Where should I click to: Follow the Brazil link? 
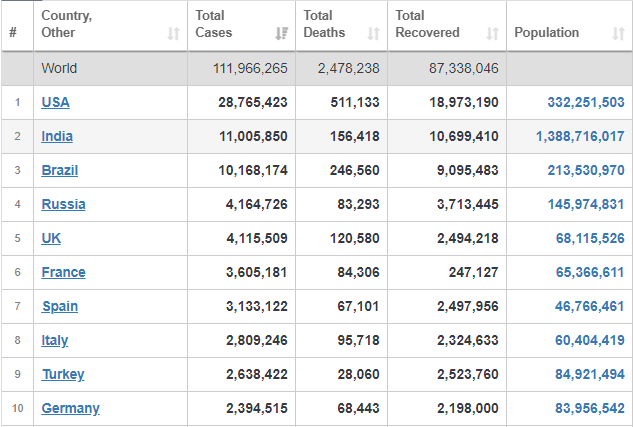coord(59,170)
